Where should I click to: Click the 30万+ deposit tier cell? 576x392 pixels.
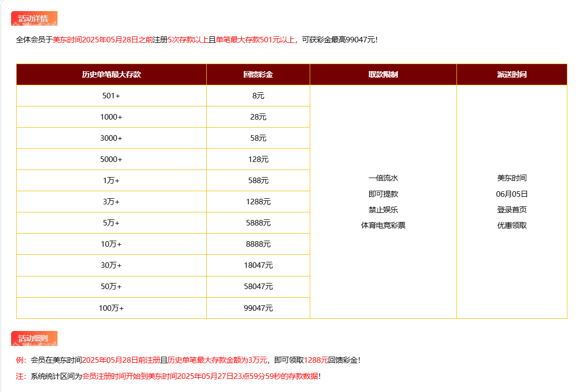111,265
